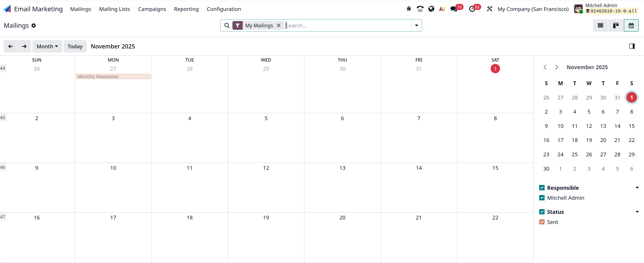Click week number 45 label
The width and height of the screenshot is (644, 263).
(3, 117)
